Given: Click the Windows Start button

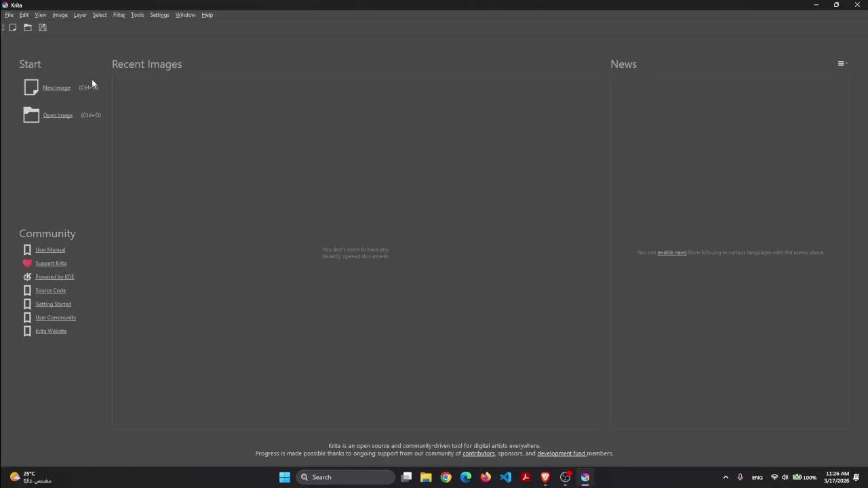Looking at the screenshot, I should coord(285,477).
